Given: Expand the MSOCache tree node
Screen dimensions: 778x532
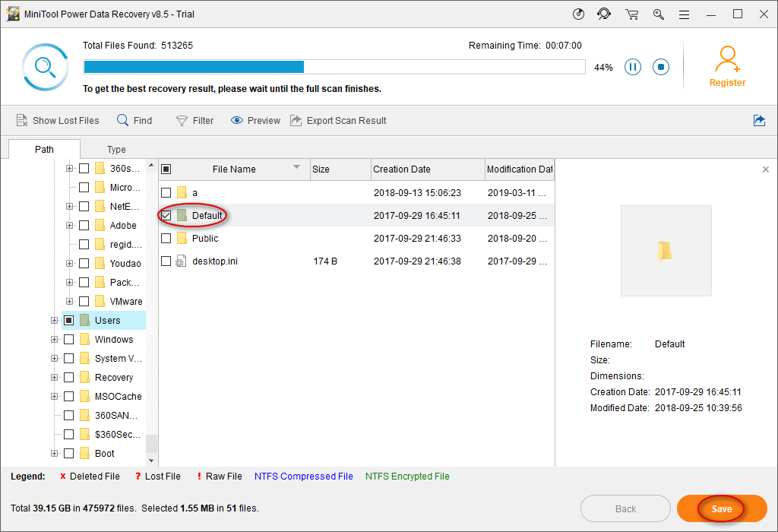Looking at the screenshot, I should [x=54, y=397].
